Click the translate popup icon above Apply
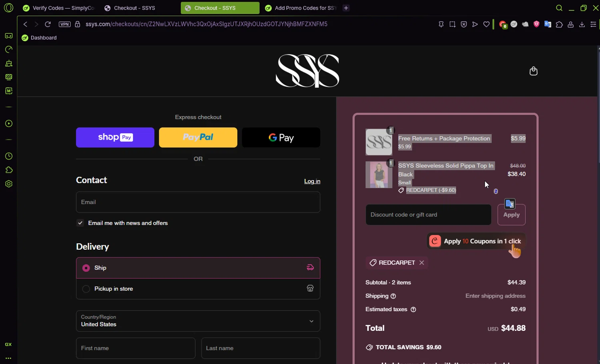Screen dimensions: 600x364 click(x=510, y=204)
